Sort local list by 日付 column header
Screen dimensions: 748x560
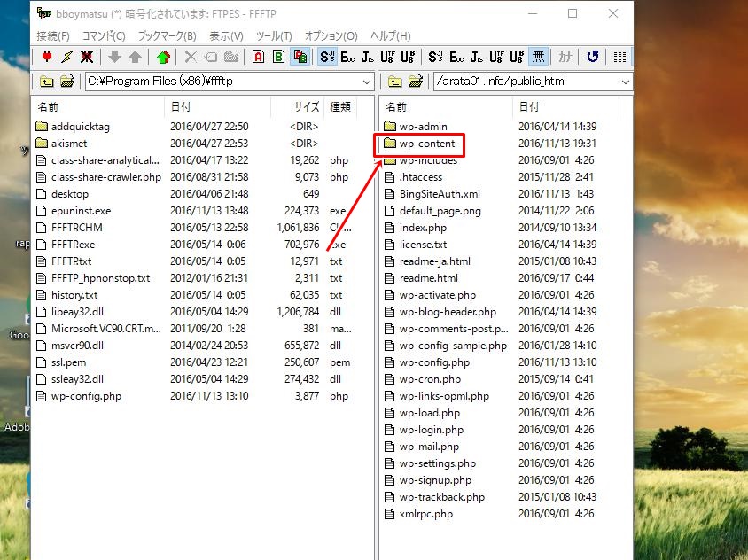coord(219,107)
